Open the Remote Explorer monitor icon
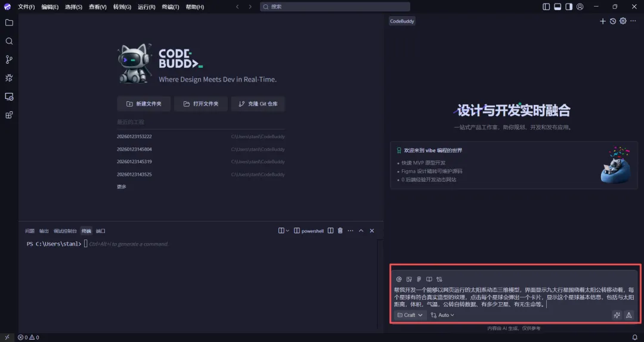The height and width of the screenshot is (342, 644). [9, 97]
